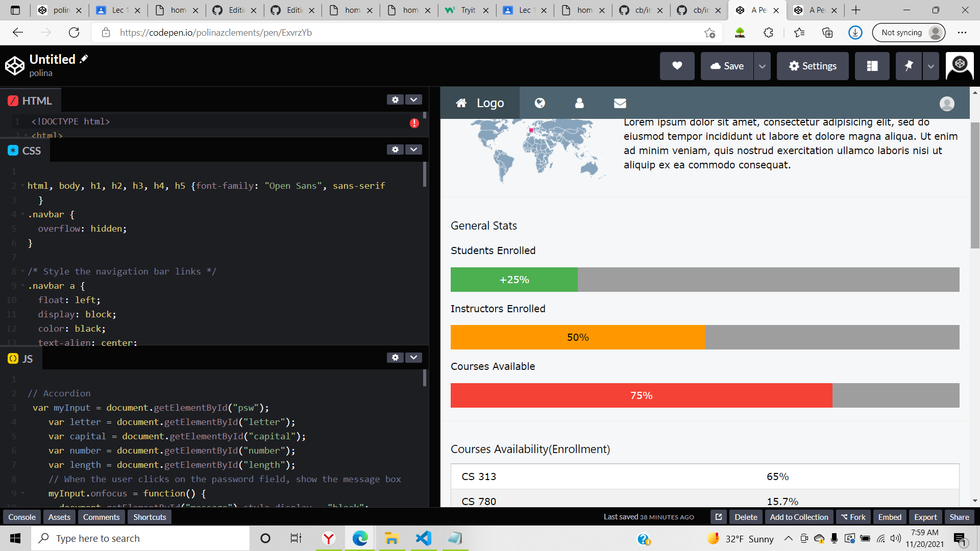
Task: Collapse the CSS editor panel via its chevron
Action: point(413,149)
